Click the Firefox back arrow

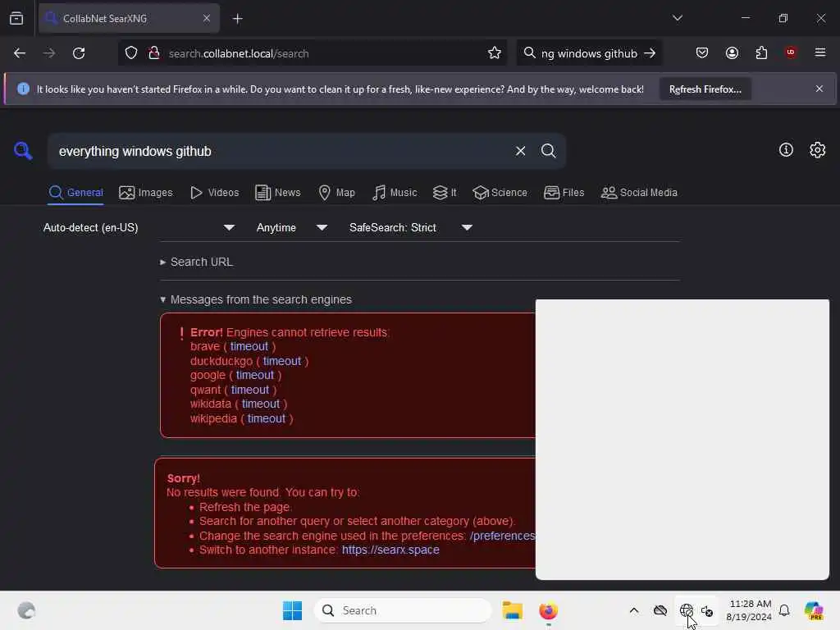click(20, 53)
